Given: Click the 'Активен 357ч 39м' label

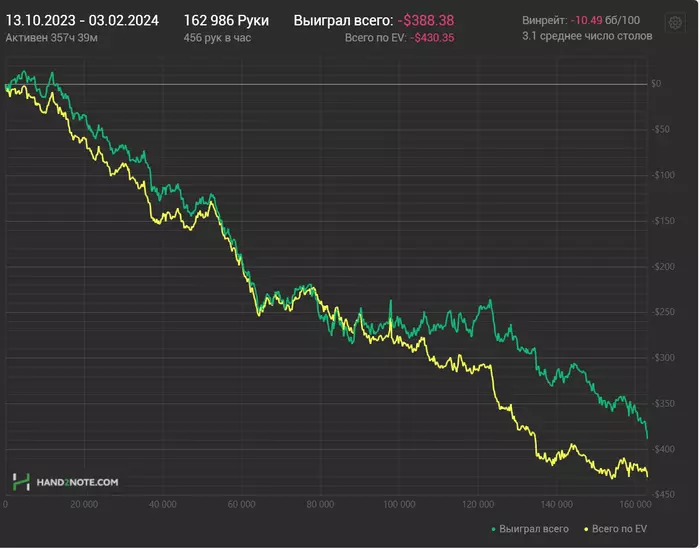Looking at the screenshot, I should tap(45, 37).
